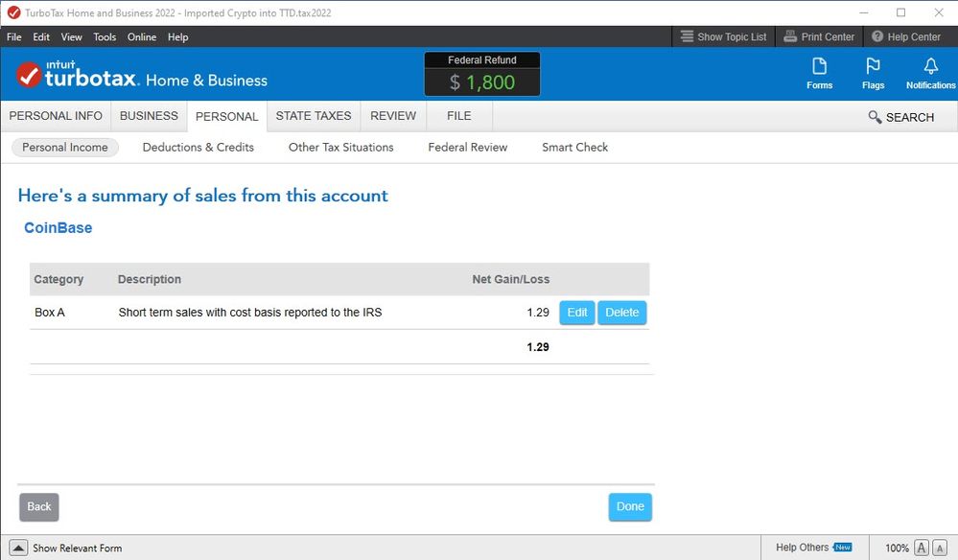Image resolution: width=958 pixels, height=560 pixels.
Task: Go Back to previous screen
Action: pos(38,506)
